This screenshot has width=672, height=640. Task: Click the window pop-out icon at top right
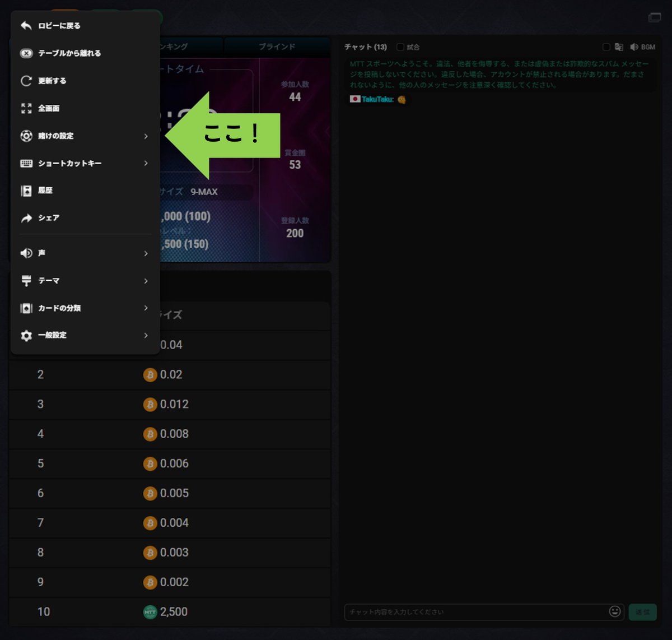pos(655,17)
